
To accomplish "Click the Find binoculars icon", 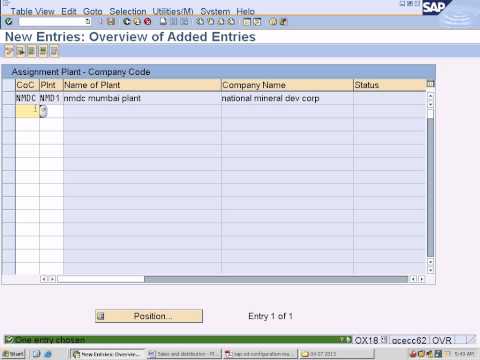I will click(174, 22).
